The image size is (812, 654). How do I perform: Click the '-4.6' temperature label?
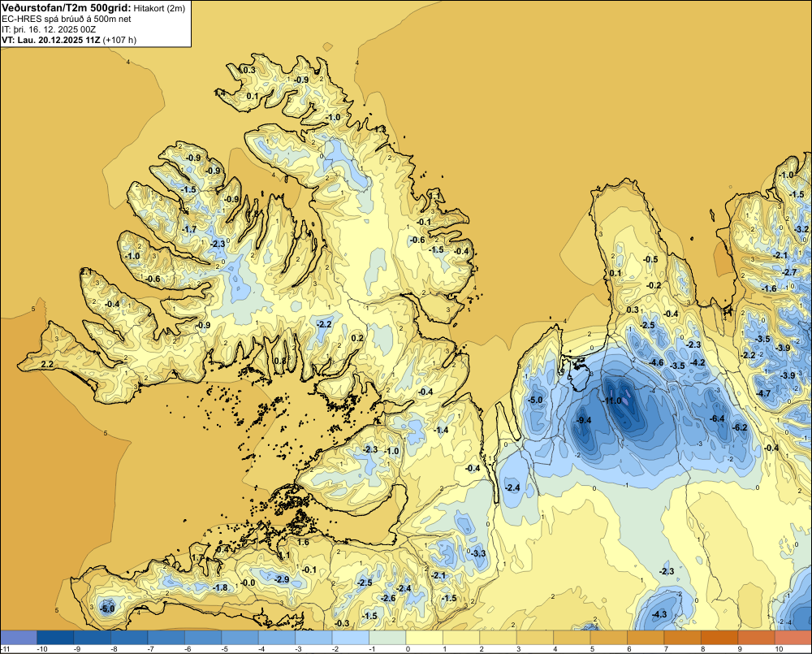[x=656, y=362]
